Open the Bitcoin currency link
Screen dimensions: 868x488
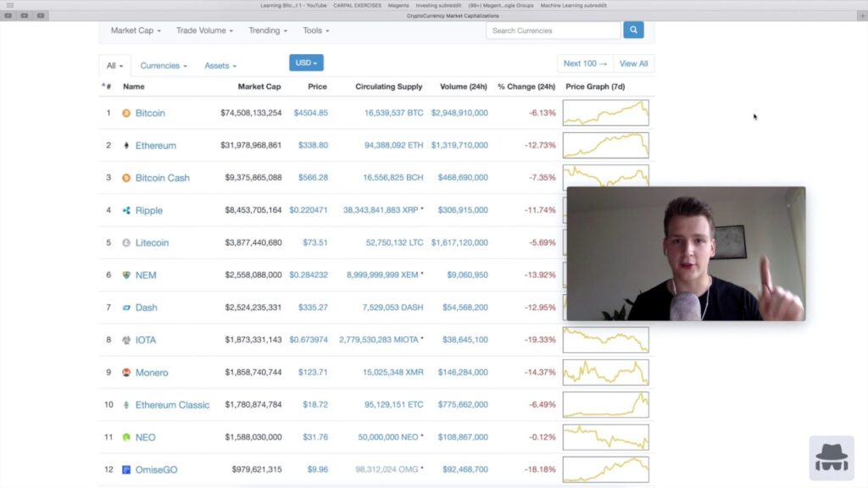[150, 113]
